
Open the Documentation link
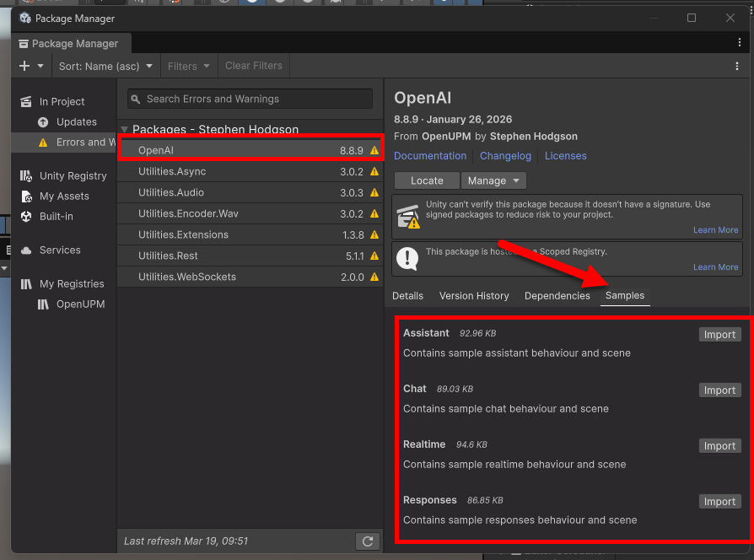[x=430, y=156]
